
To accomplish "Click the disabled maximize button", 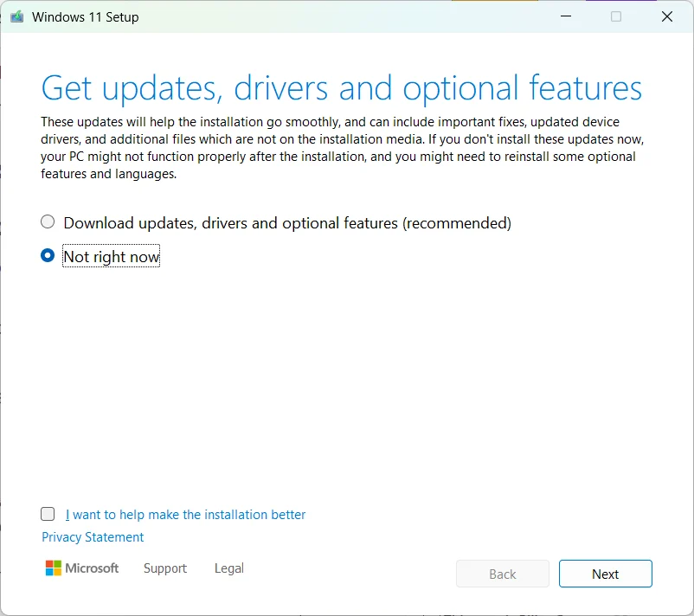I will (615, 16).
